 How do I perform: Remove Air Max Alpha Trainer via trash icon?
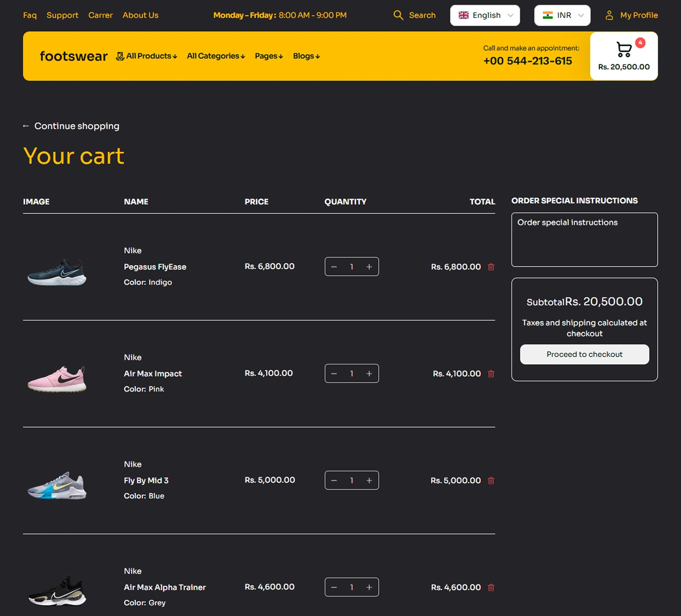pos(491,587)
